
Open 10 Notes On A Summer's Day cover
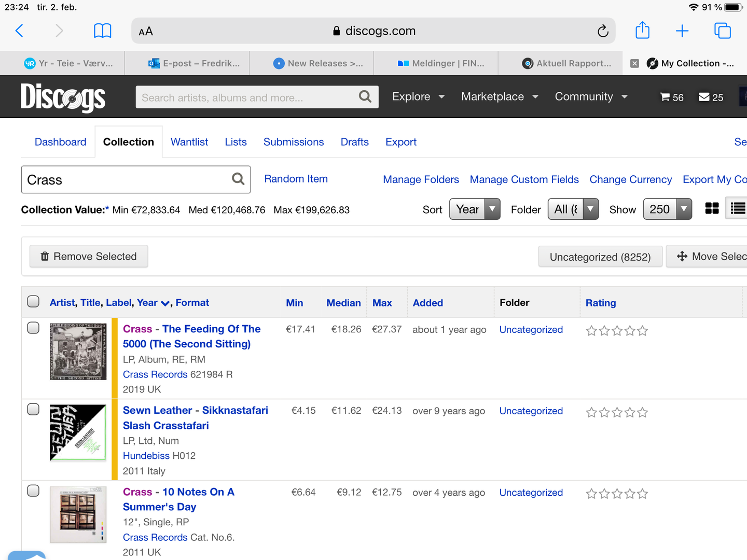coord(78,514)
